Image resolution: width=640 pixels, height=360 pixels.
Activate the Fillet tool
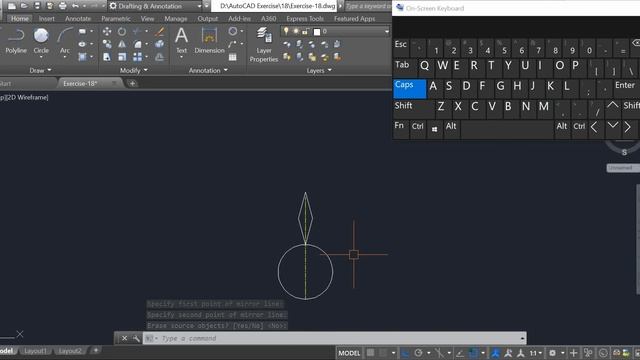[x=138, y=44]
